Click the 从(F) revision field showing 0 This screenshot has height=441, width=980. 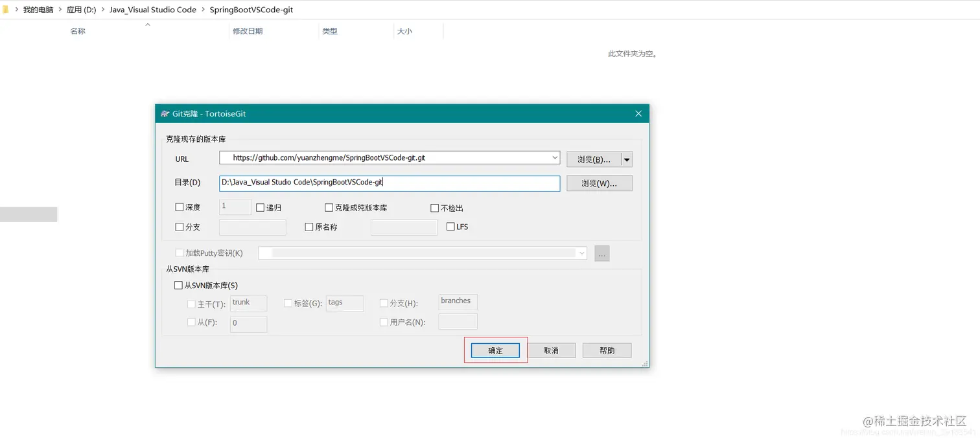pos(249,324)
